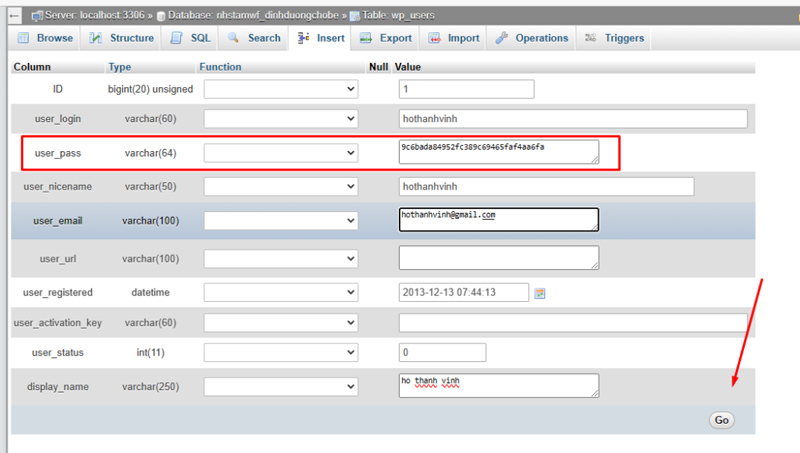Open the SQL tab

190,38
